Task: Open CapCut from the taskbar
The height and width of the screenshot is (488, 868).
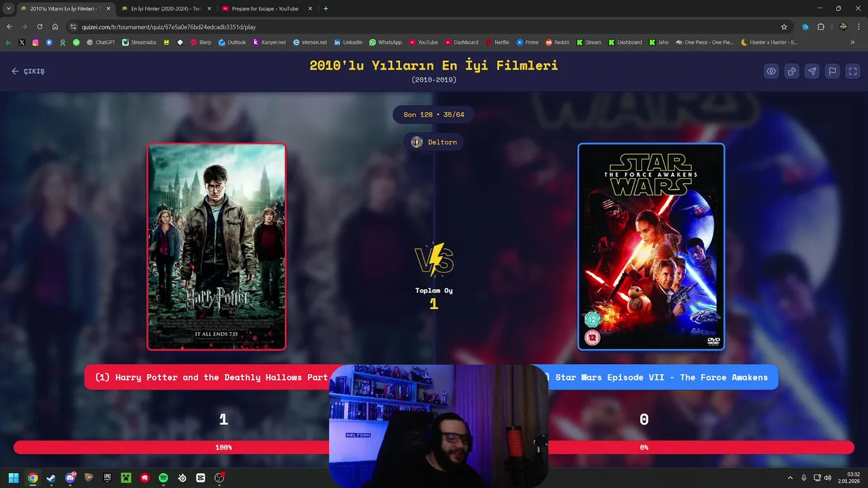Action: (x=201, y=478)
